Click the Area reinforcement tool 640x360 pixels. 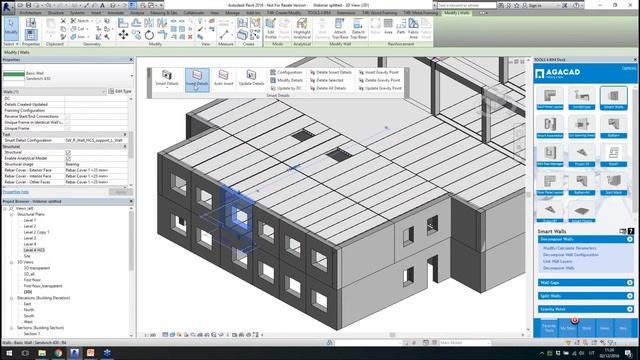pos(388,26)
